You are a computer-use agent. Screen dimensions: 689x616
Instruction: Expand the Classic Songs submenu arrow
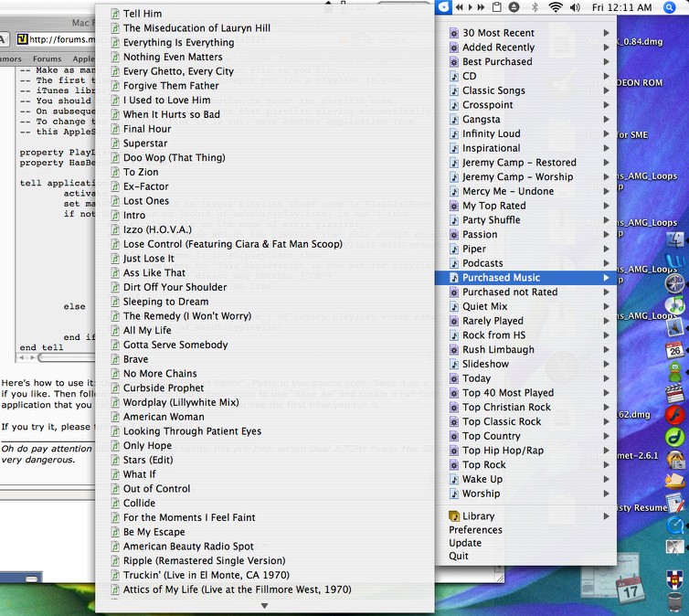coord(607,90)
